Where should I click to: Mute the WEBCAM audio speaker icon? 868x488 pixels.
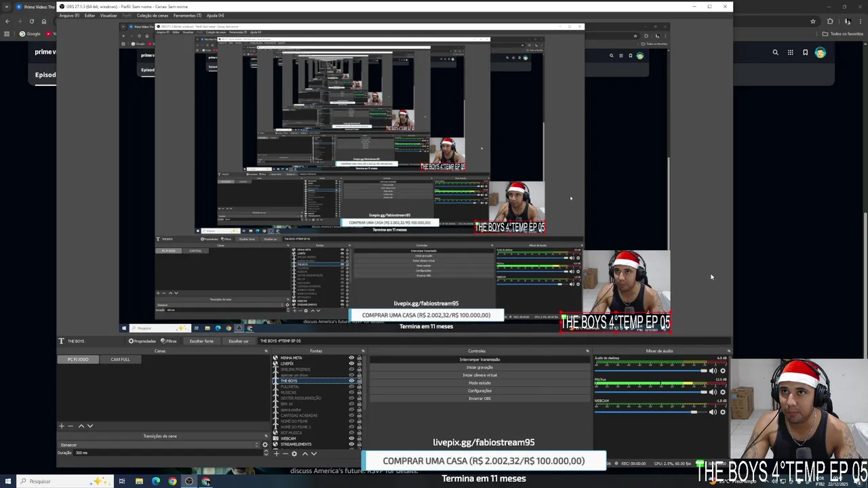pos(713,412)
